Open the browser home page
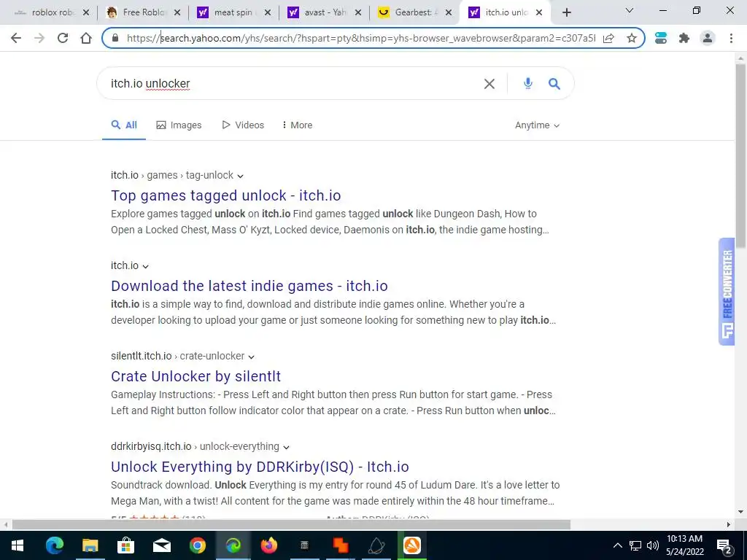The width and height of the screenshot is (747, 560). pos(86,38)
